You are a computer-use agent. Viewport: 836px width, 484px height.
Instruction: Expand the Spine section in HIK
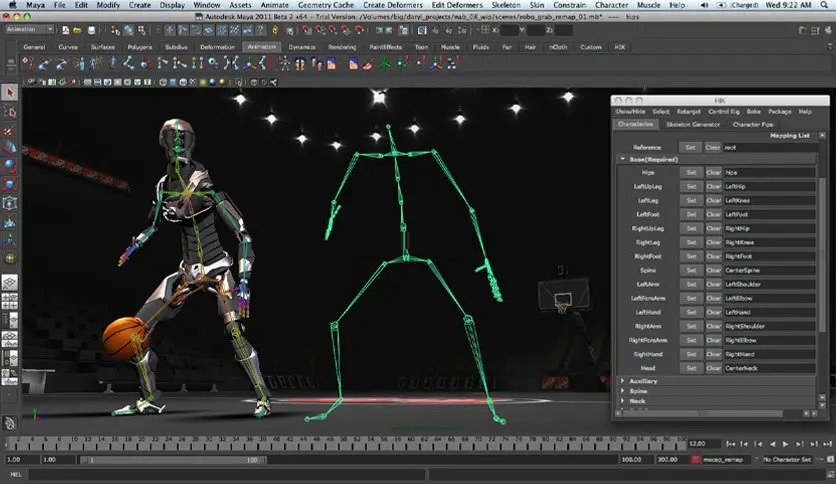tap(622, 391)
